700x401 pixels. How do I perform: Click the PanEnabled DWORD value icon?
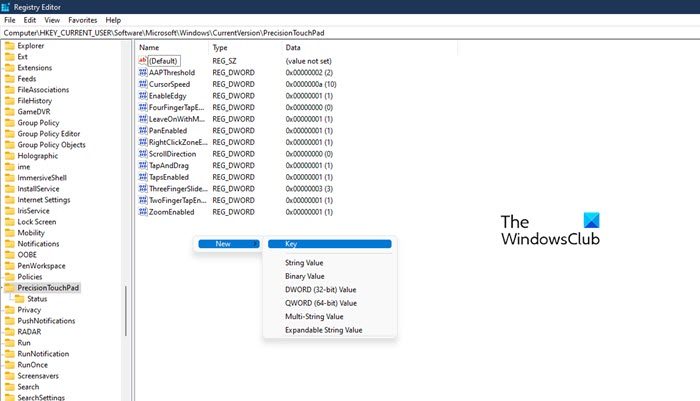pos(143,130)
